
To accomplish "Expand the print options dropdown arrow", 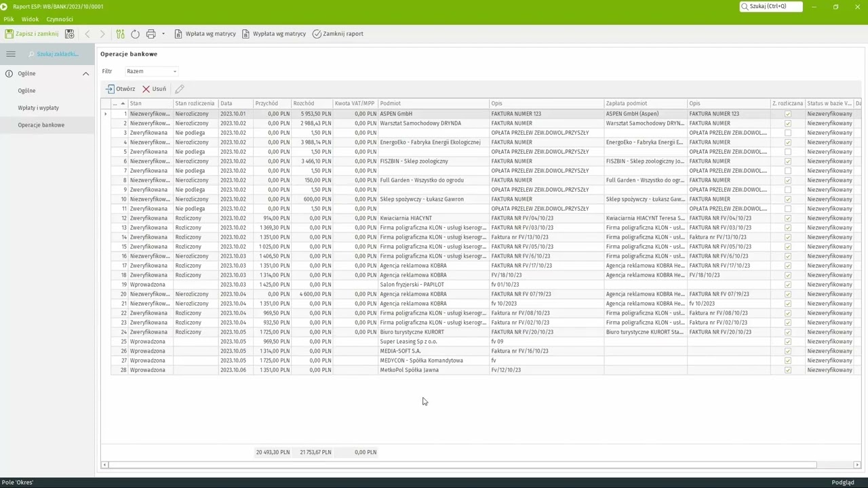I will click(163, 34).
